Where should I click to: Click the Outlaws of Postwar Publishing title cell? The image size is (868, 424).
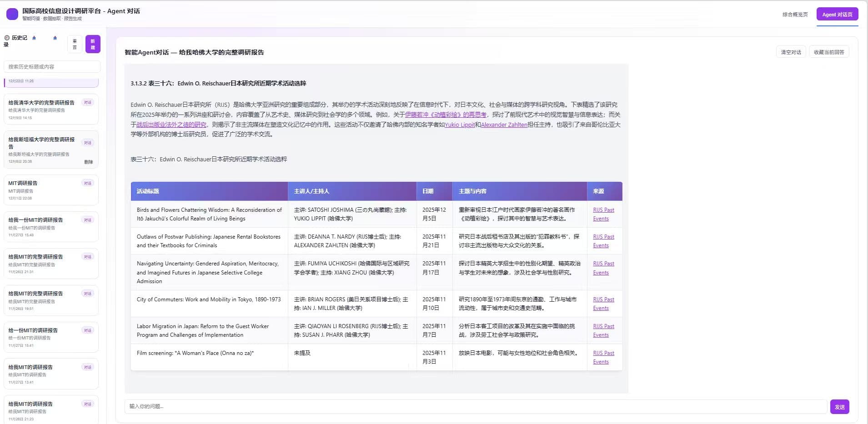pyautogui.click(x=209, y=241)
